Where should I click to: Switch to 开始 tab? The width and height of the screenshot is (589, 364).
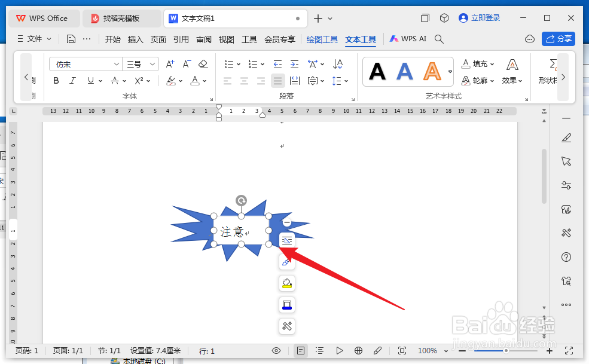point(112,39)
